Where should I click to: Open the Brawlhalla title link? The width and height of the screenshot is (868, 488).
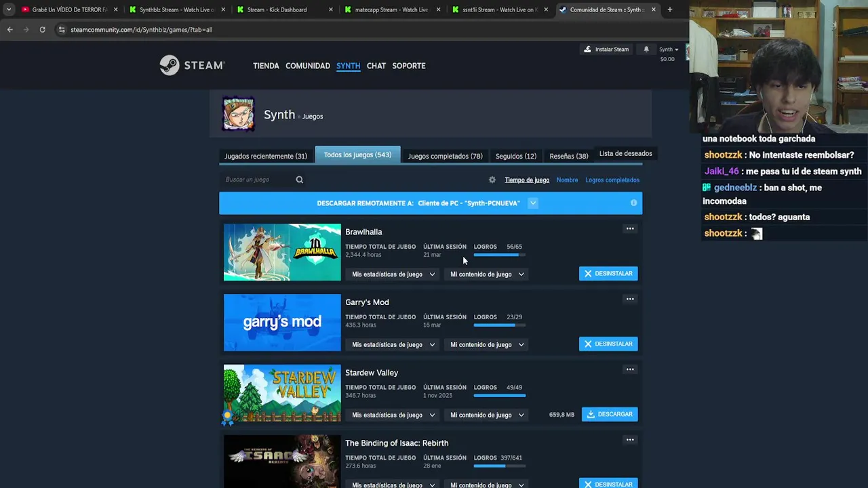[363, 232]
